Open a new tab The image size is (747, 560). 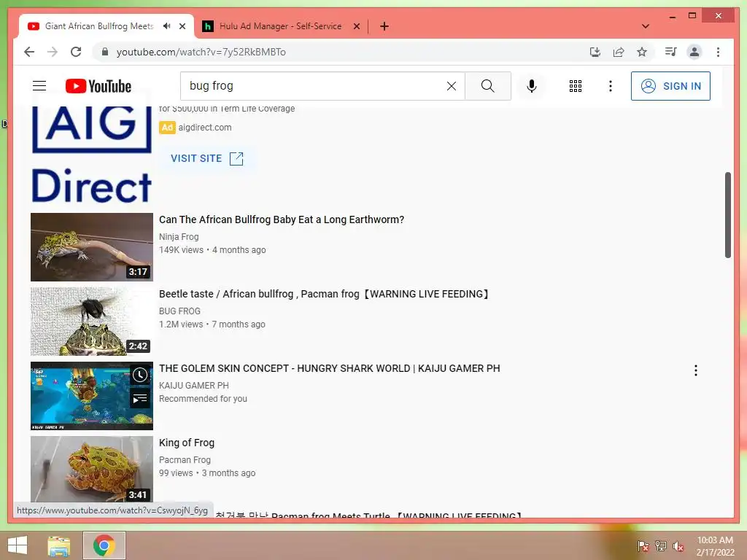[384, 26]
